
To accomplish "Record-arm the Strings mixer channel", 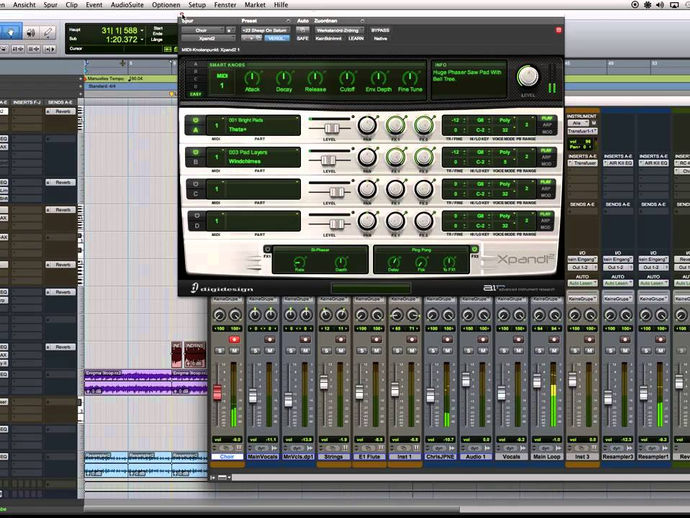I will point(341,339).
